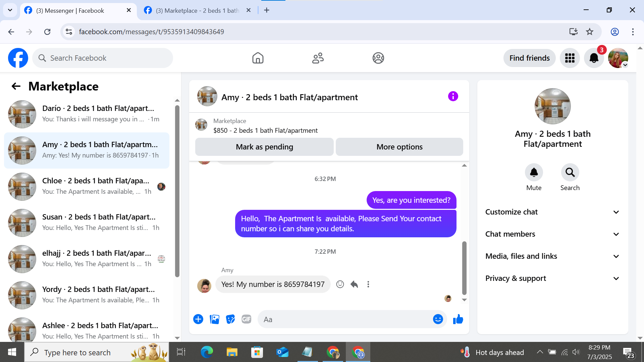This screenshot has width=644, height=362.
Task: React to Amy's message with the smiley icon
Action: coord(340,285)
